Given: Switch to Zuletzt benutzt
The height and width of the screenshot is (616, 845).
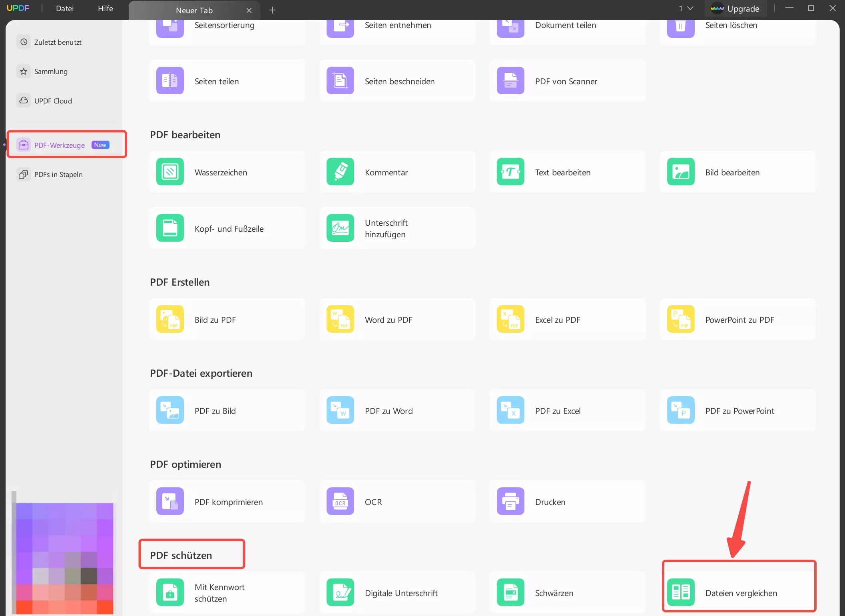Looking at the screenshot, I should 58,42.
